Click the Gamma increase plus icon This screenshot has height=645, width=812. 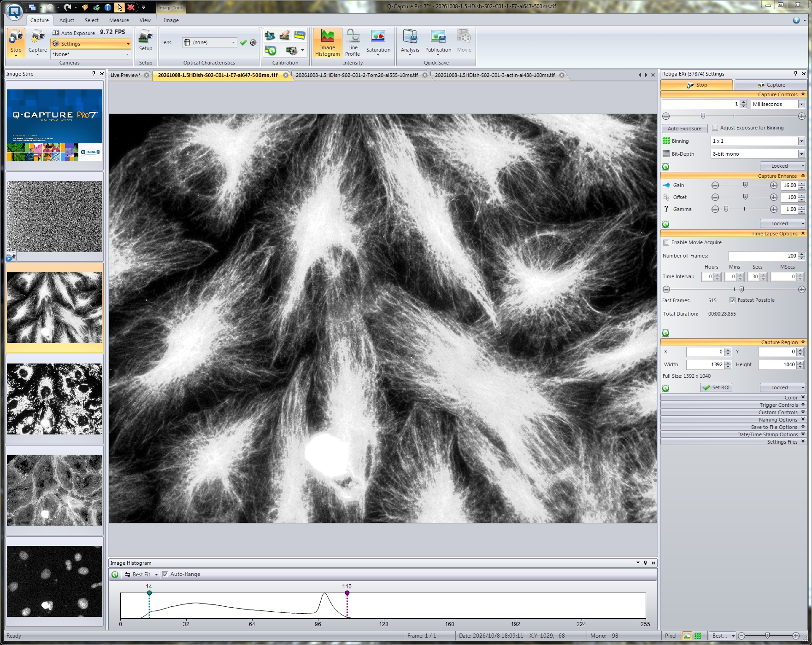pyautogui.click(x=774, y=209)
